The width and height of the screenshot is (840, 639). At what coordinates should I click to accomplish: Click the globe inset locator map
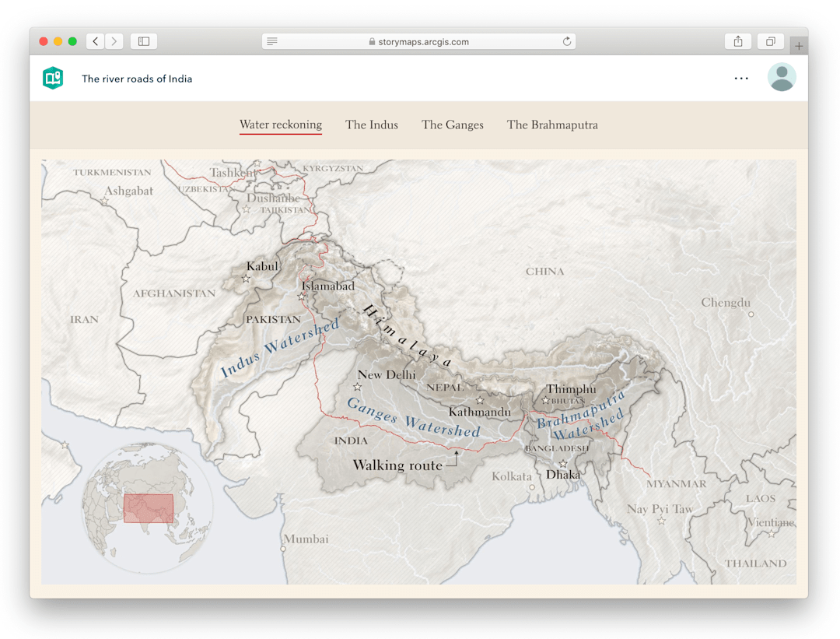click(148, 507)
